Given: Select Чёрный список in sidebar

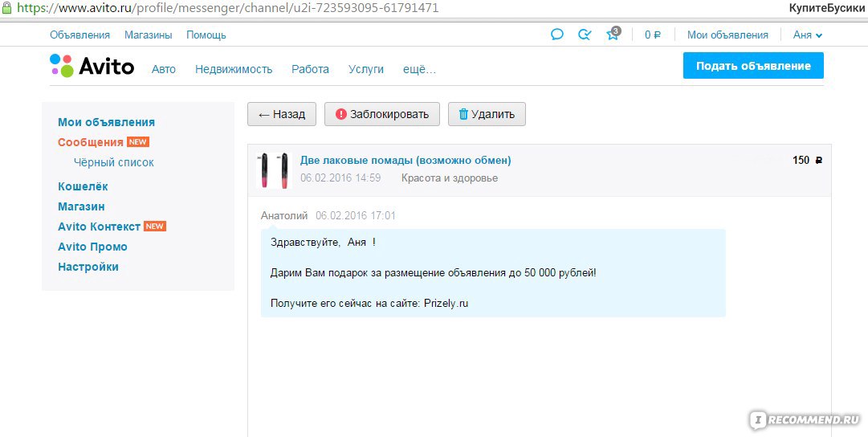Looking at the screenshot, I should point(114,162).
